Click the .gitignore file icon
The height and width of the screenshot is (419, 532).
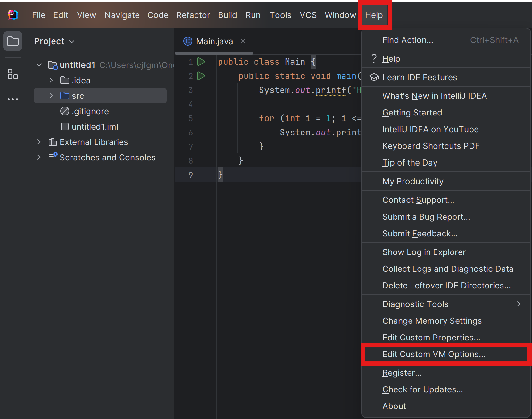pyautogui.click(x=65, y=111)
